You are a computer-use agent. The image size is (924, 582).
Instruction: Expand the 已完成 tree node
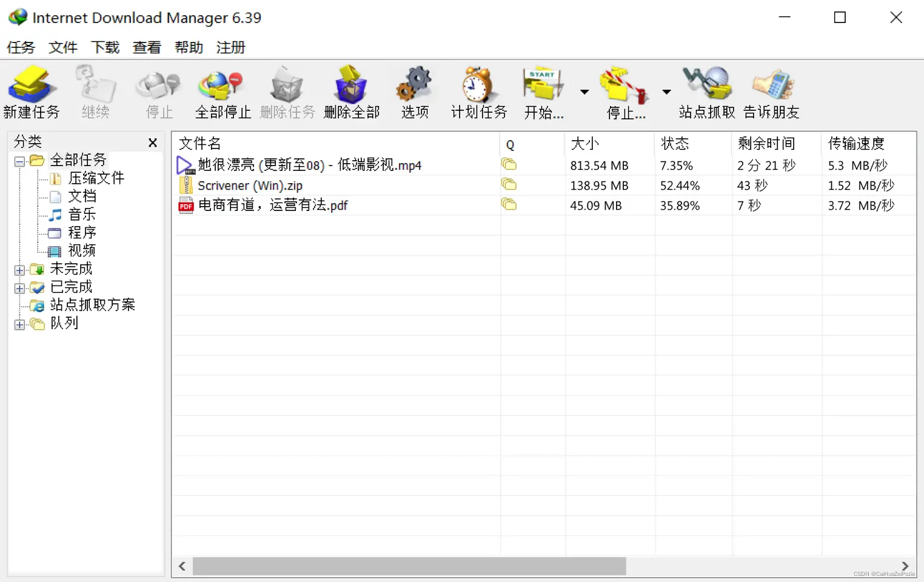click(19, 289)
